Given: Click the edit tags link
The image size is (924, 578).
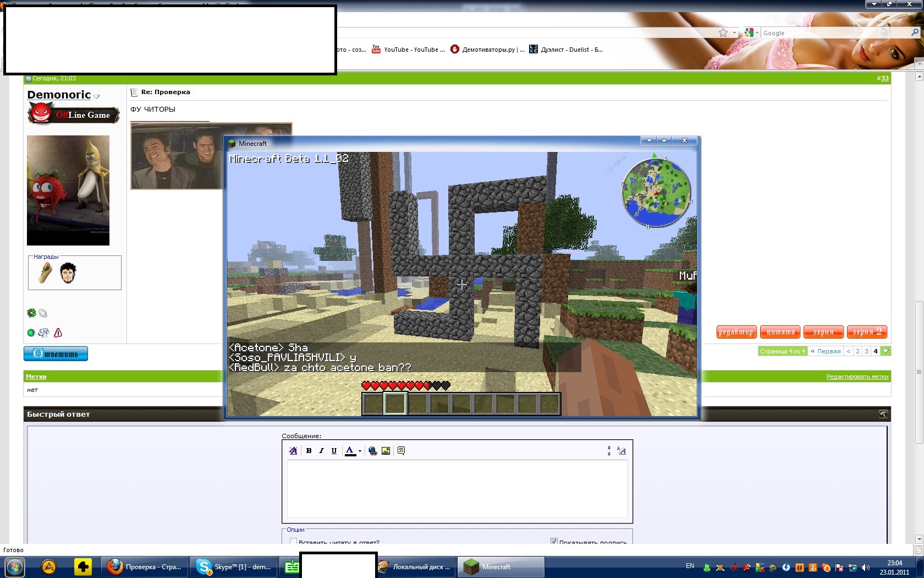Looking at the screenshot, I should [x=857, y=377].
